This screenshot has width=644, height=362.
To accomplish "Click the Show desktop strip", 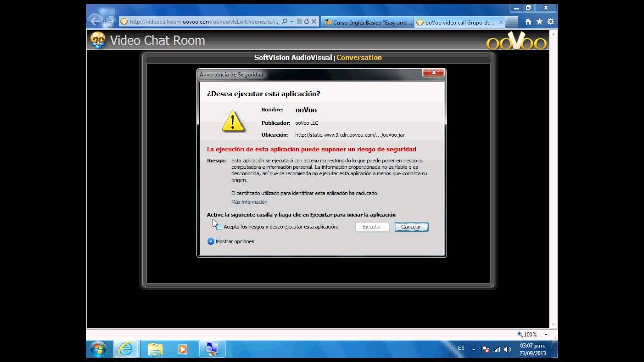I will (555, 349).
